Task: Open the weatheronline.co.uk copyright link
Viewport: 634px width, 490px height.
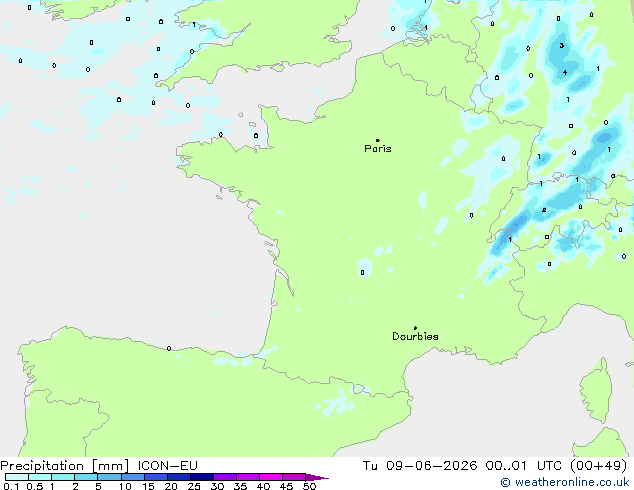Action: [564, 482]
